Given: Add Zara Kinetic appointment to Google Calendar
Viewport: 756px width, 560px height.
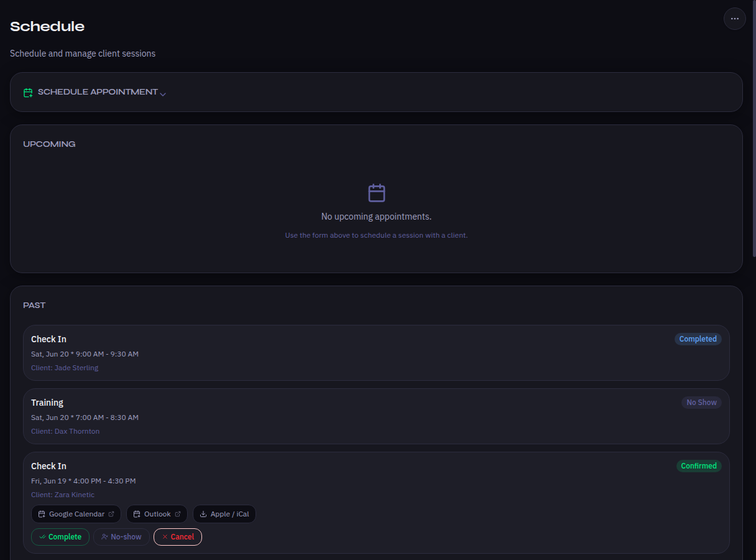Looking at the screenshot, I should point(76,514).
